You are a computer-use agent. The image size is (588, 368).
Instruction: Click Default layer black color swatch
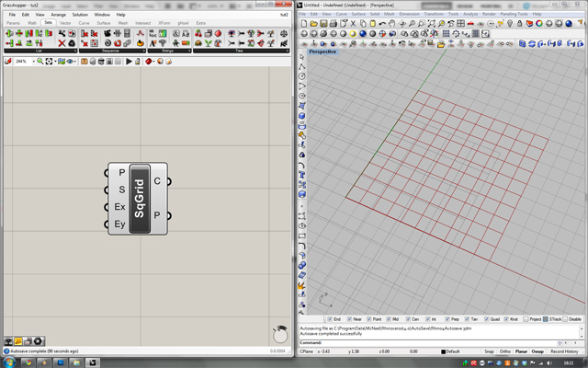point(443,351)
